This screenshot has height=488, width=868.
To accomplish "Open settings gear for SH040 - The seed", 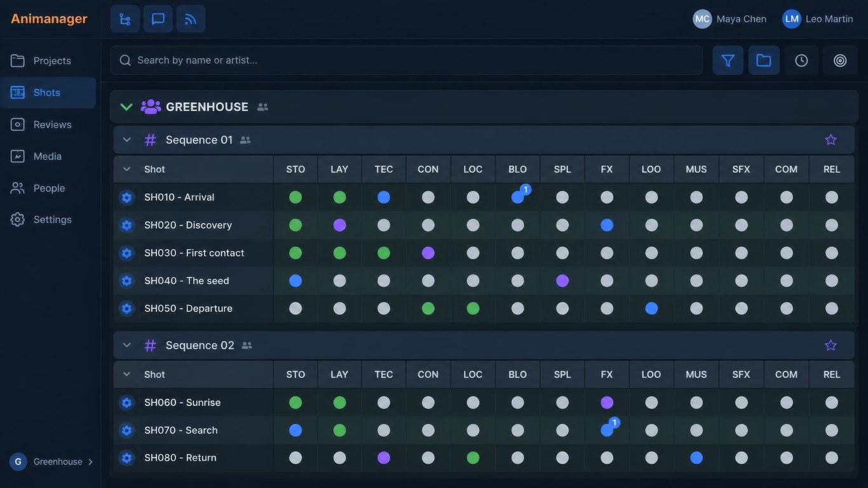I will 127,281.
